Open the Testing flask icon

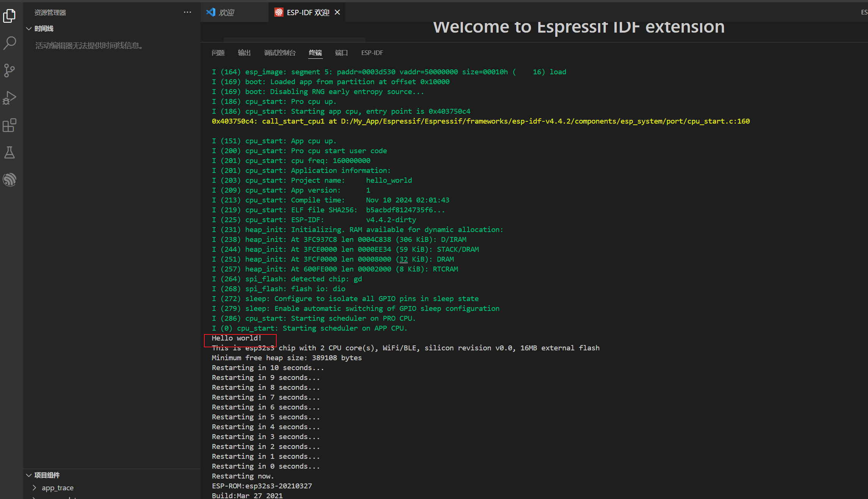coord(9,152)
